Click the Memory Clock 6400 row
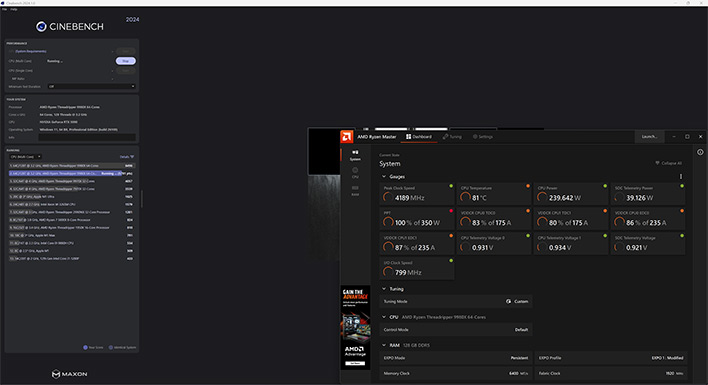 [456, 373]
